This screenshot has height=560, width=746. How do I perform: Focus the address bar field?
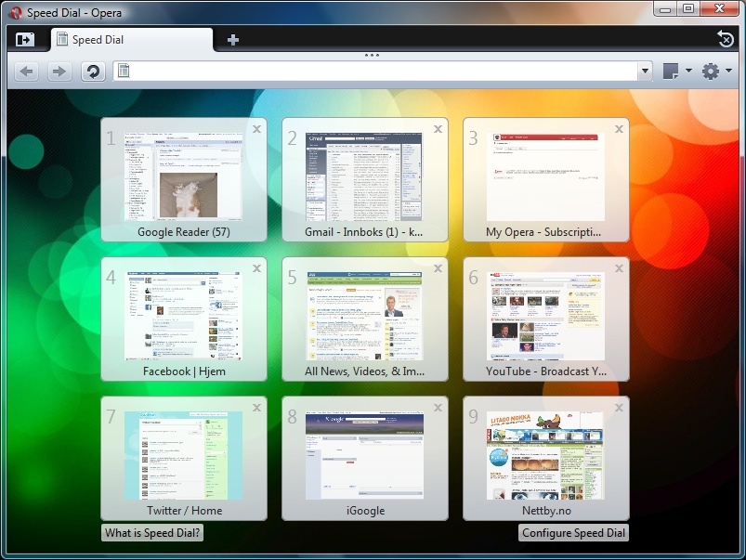[x=383, y=72]
